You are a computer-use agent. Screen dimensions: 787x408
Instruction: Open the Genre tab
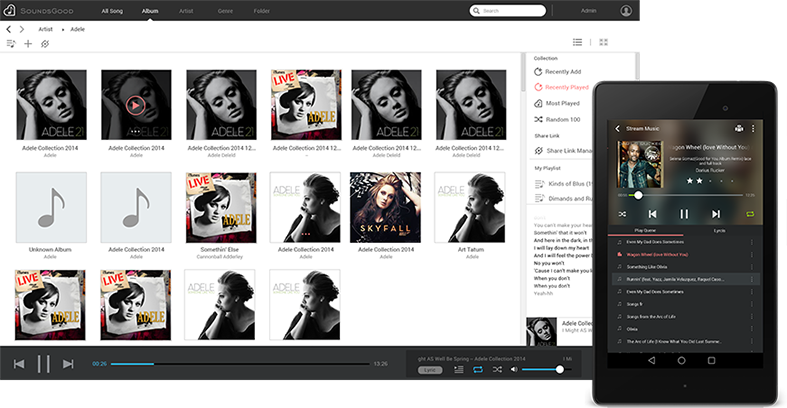click(x=225, y=11)
